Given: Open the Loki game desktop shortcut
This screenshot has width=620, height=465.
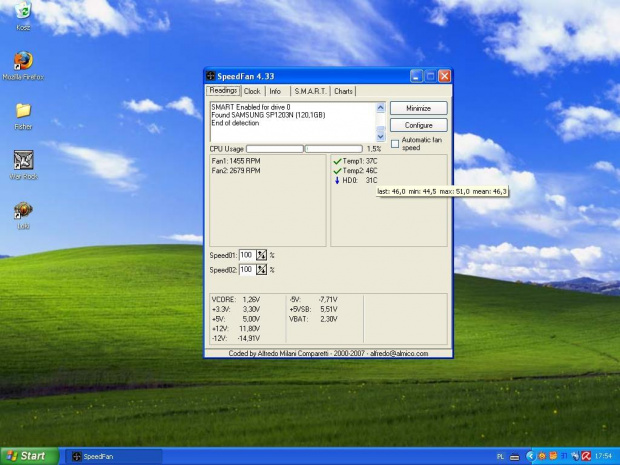Looking at the screenshot, I should coord(23,210).
